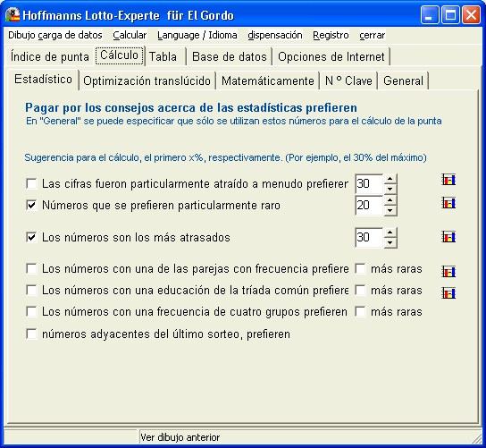486x448 pixels.
Task: Click the 'Sugerencia para el cálculo' hint text
Action: pyautogui.click(x=225, y=157)
